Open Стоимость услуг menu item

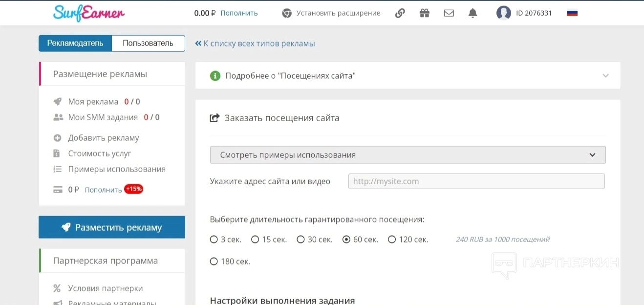pyautogui.click(x=100, y=153)
